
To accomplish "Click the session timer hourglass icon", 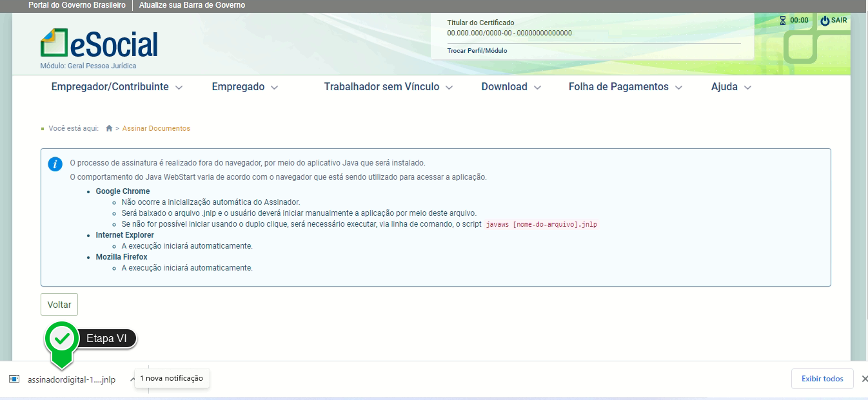I will pos(782,21).
